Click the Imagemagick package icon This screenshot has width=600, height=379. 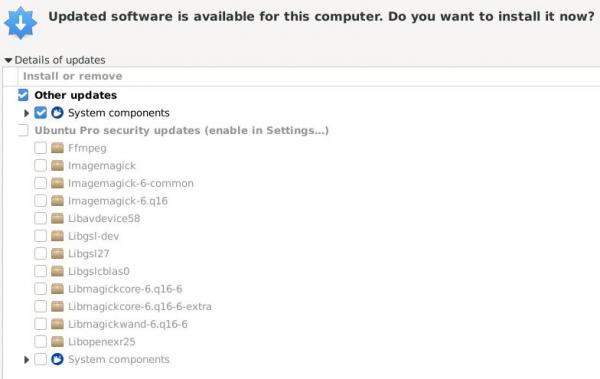pos(57,165)
